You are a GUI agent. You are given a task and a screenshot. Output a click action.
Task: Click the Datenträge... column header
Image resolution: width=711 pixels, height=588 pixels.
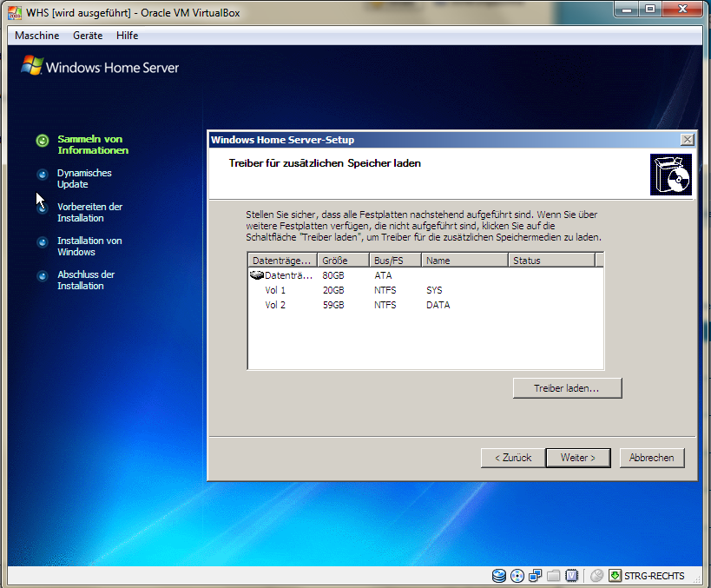point(282,261)
